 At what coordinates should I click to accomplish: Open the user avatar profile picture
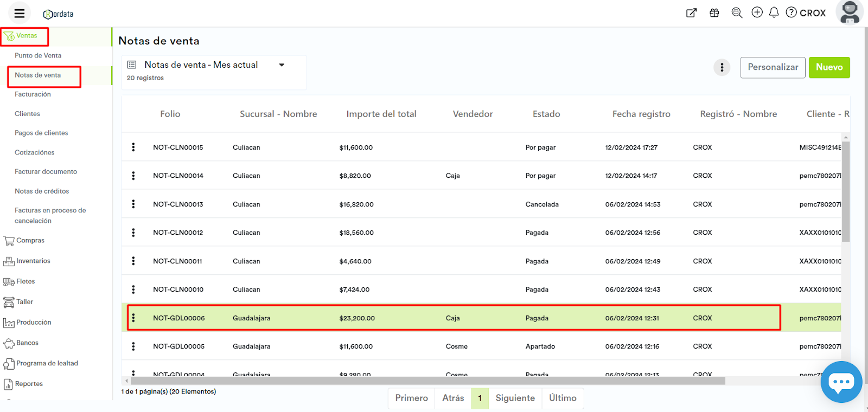pyautogui.click(x=849, y=12)
